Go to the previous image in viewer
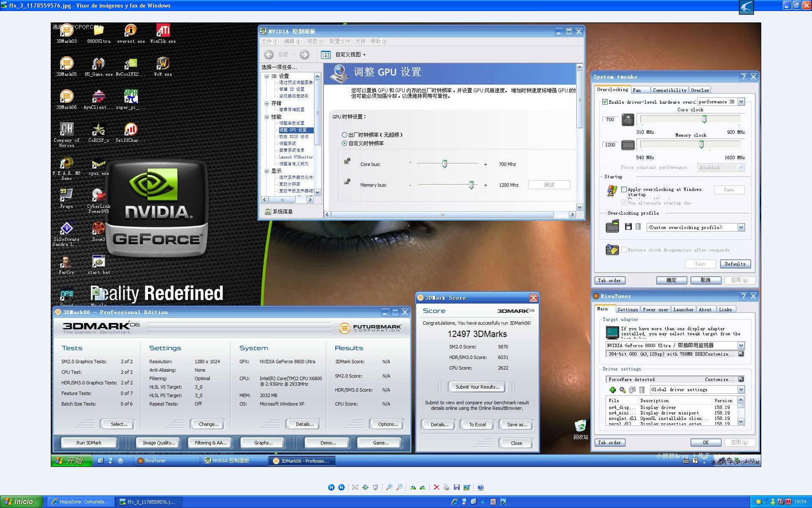Viewport: 812px width, 508px height. tap(331, 487)
